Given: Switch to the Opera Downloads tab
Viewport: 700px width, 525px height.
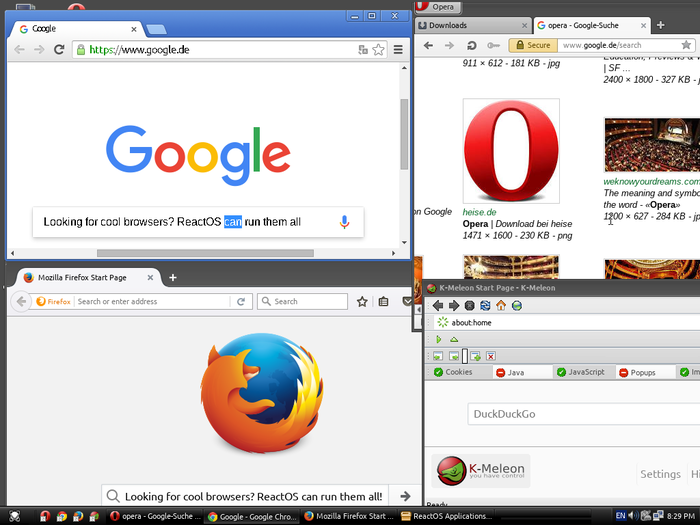Looking at the screenshot, I should (473, 25).
